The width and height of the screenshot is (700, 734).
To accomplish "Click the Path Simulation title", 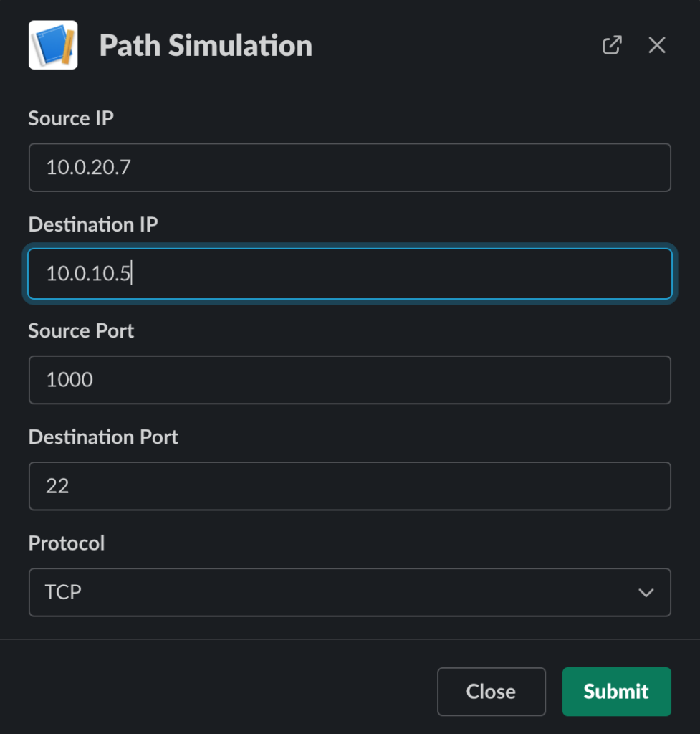I will [206, 45].
